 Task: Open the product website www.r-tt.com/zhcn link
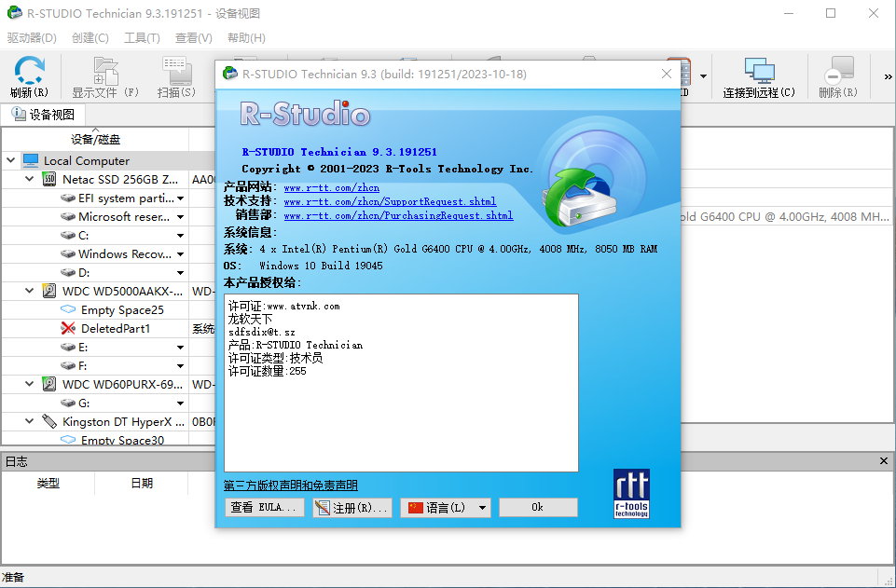(x=331, y=187)
